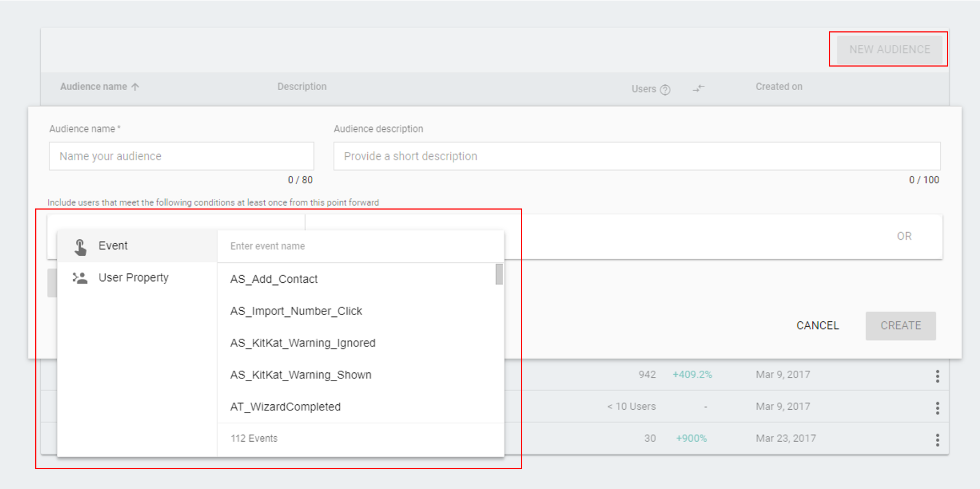Select the User Property category

tap(133, 278)
